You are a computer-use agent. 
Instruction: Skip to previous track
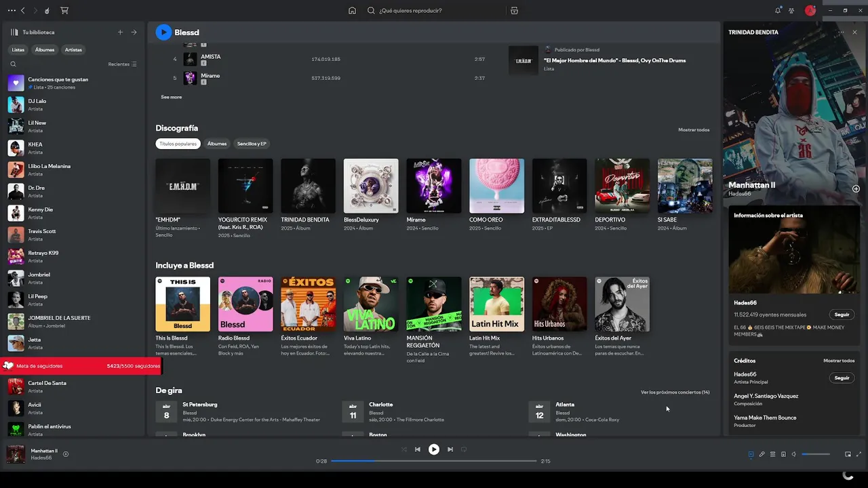418,449
